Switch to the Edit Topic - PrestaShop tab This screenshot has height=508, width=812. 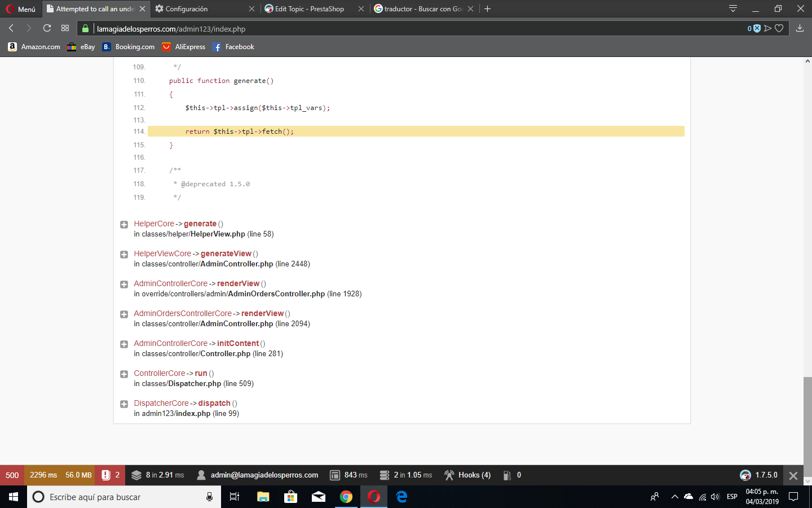click(309, 9)
